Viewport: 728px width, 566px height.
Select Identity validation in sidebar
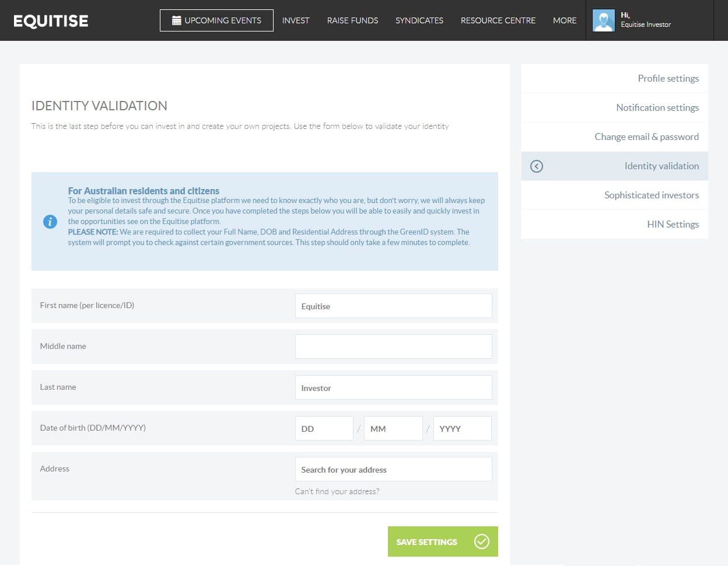614,166
